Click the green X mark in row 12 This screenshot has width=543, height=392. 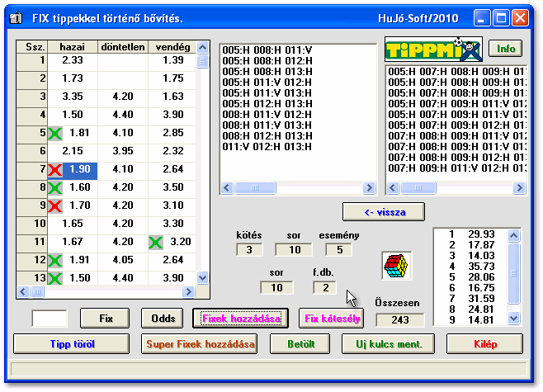pos(55,261)
